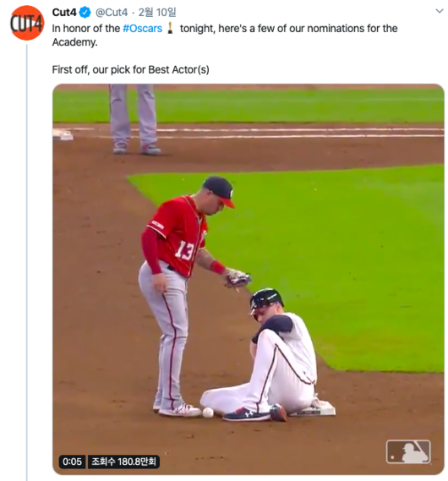Viewport: 448px width, 481px height.
Task: Click the seated player's batting helmet
Action: coord(265,300)
